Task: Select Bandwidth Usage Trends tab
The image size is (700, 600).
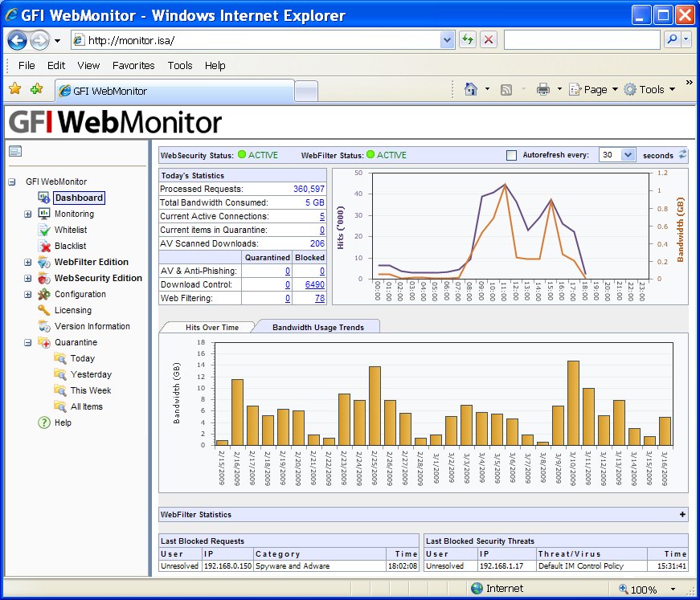Action: click(x=318, y=327)
